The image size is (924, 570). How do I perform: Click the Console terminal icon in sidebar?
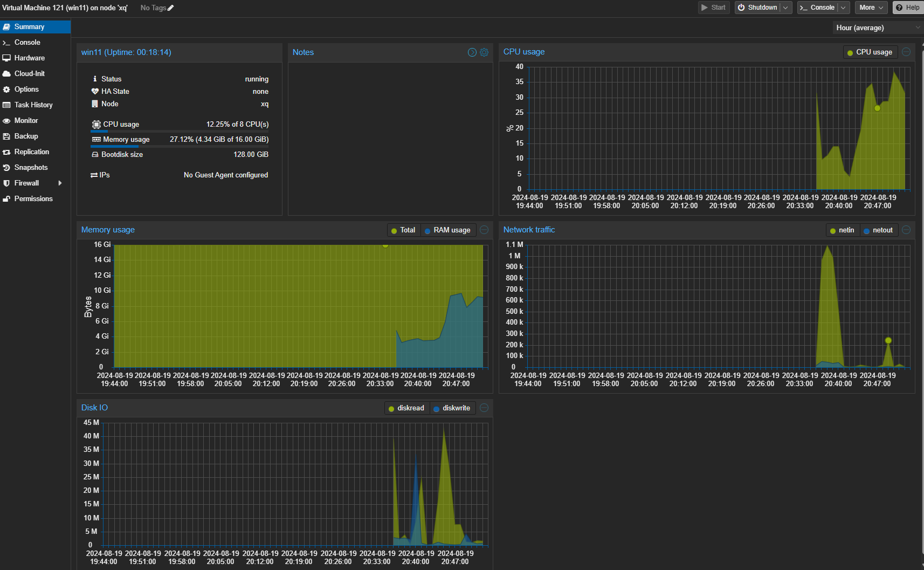[x=6, y=42]
